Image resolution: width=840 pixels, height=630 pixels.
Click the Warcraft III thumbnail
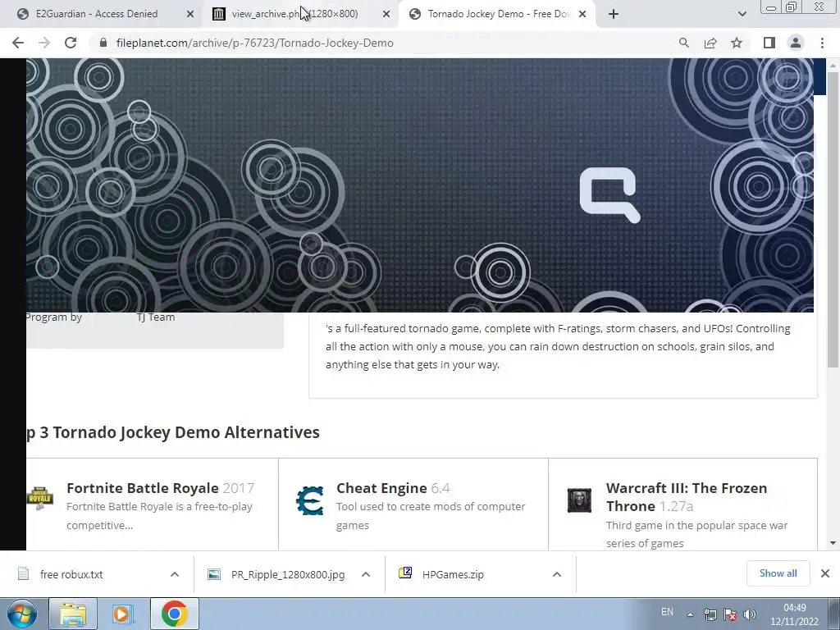tap(579, 500)
